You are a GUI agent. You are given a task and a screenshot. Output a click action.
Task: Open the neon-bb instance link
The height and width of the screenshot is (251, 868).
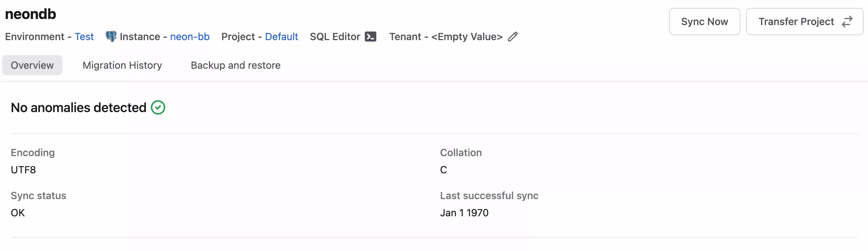point(190,37)
